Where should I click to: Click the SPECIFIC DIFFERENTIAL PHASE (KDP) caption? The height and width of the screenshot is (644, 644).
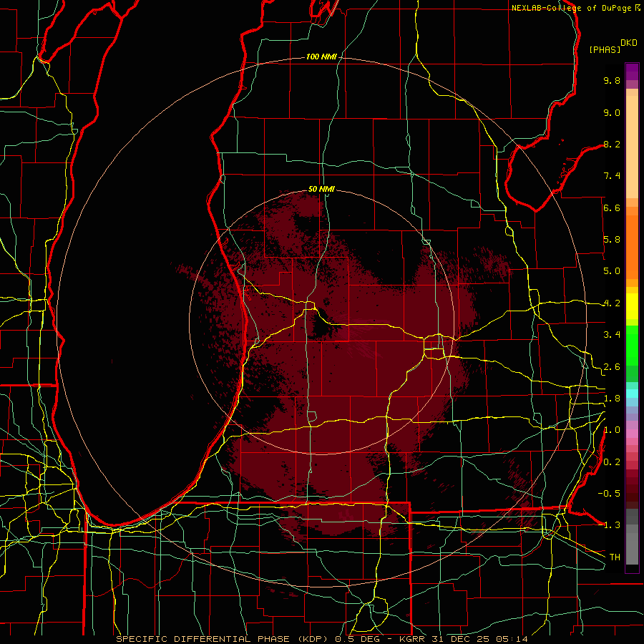[x=223, y=639]
